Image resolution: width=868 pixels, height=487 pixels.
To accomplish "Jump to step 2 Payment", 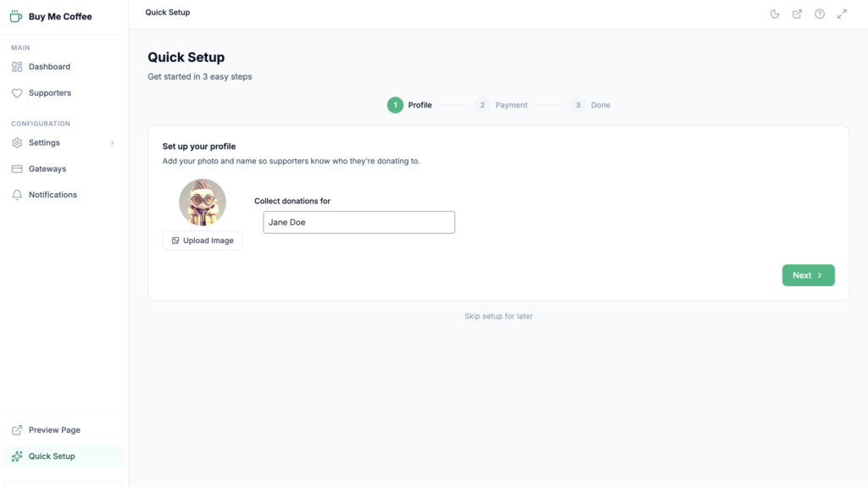I will tap(502, 105).
